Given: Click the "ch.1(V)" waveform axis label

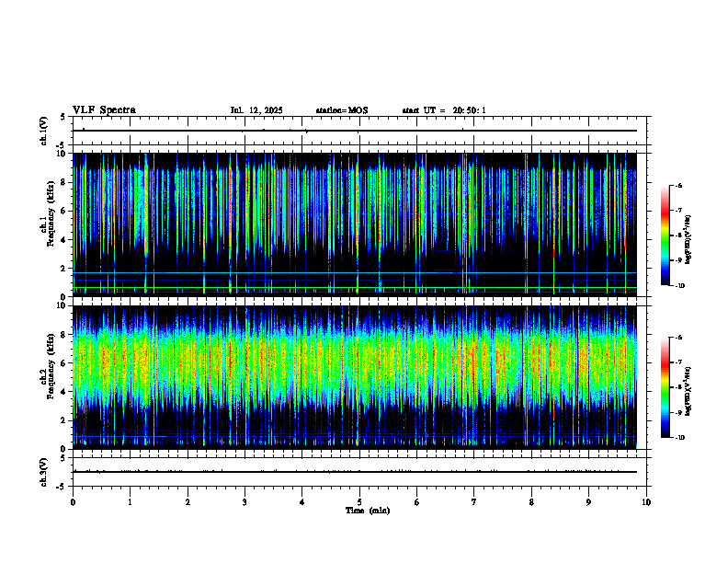Looking at the screenshot, I should tap(44, 131).
